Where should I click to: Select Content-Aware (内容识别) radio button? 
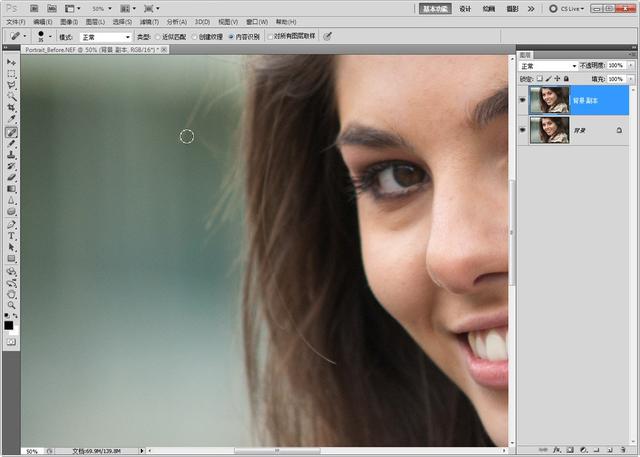tap(231, 37)
